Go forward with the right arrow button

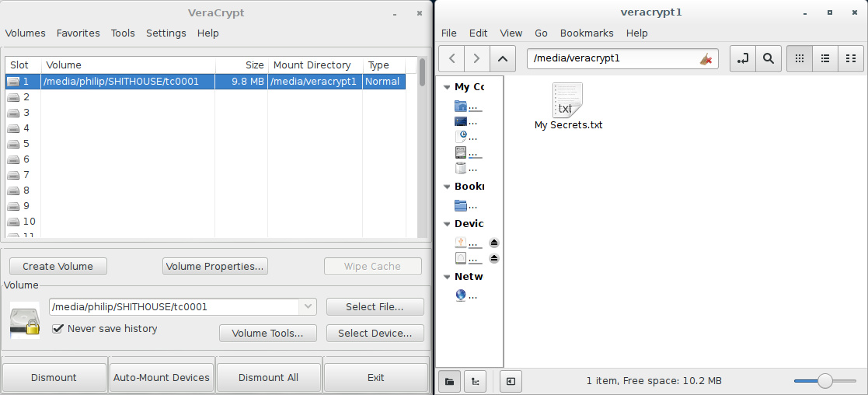[x=477, y=58]
